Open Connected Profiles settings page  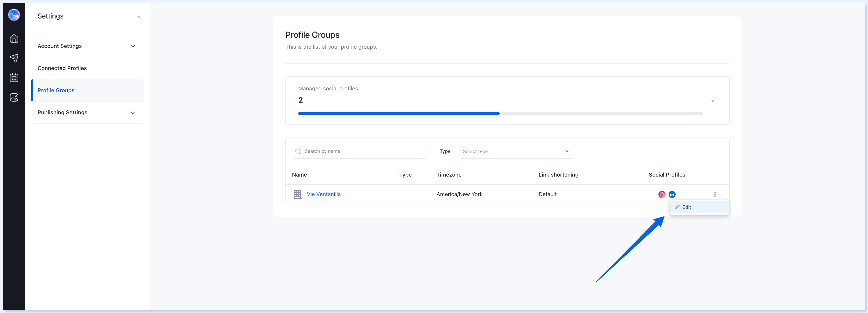pos(87,68)
